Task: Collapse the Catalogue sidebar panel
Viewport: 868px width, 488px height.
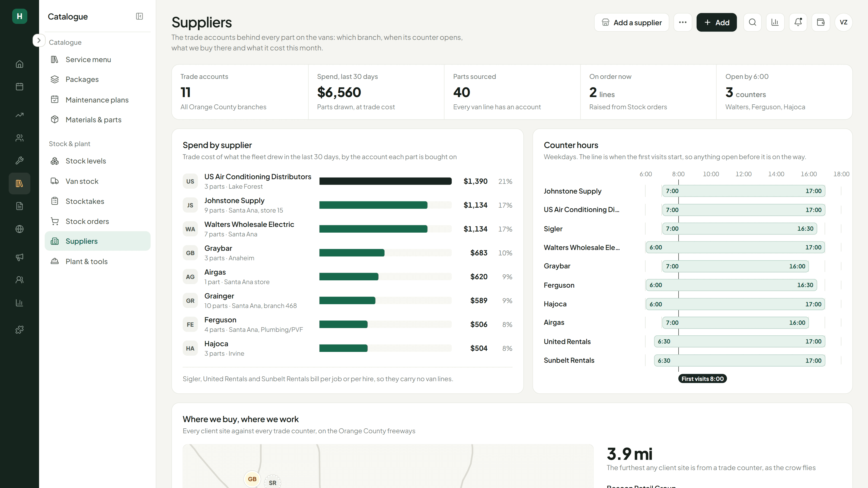Action: pyautogui.click(x=139, y=16)
